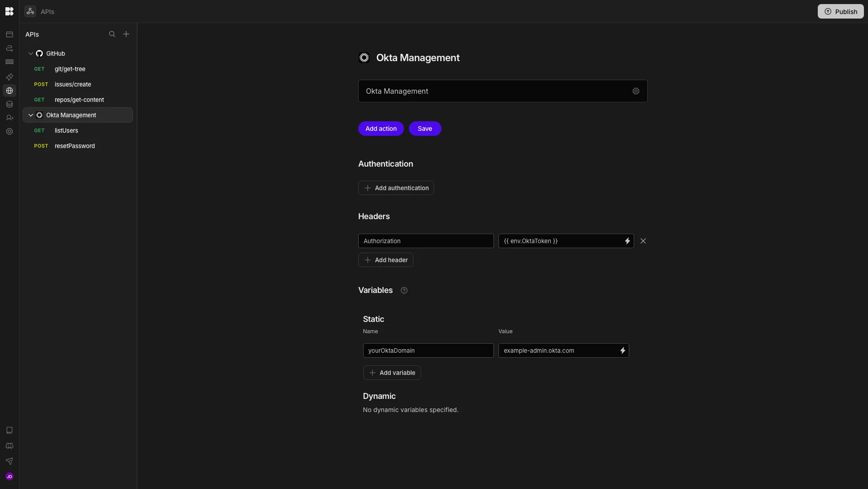The height and width of the screenshot is (489, 868).
Task: Click the APIs panel heading
Action: click(x=32, y=34)
